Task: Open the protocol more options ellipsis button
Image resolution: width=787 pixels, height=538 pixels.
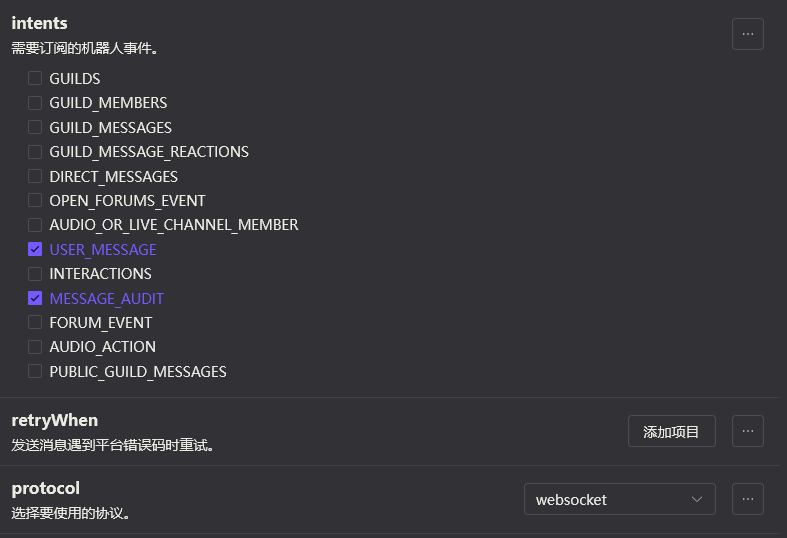Action: (747, 499)
